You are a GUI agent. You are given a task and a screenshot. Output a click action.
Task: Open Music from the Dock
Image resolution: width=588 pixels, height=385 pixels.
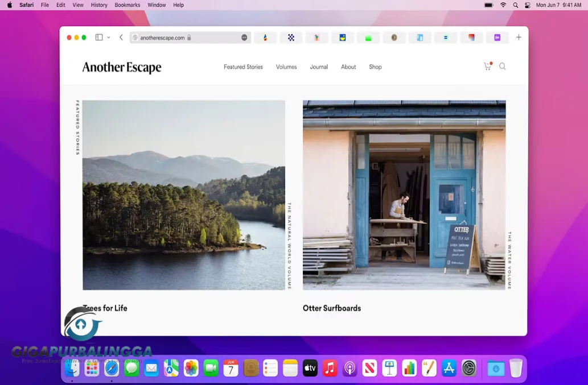point(330,368)
